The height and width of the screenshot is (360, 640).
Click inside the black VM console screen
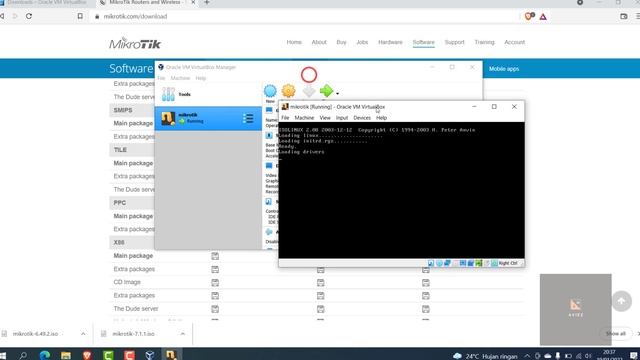(x=402, y=190)
